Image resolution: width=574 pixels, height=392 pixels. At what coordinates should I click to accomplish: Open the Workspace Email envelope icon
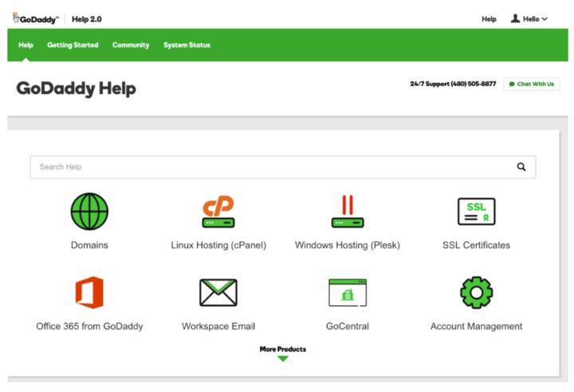218,292
